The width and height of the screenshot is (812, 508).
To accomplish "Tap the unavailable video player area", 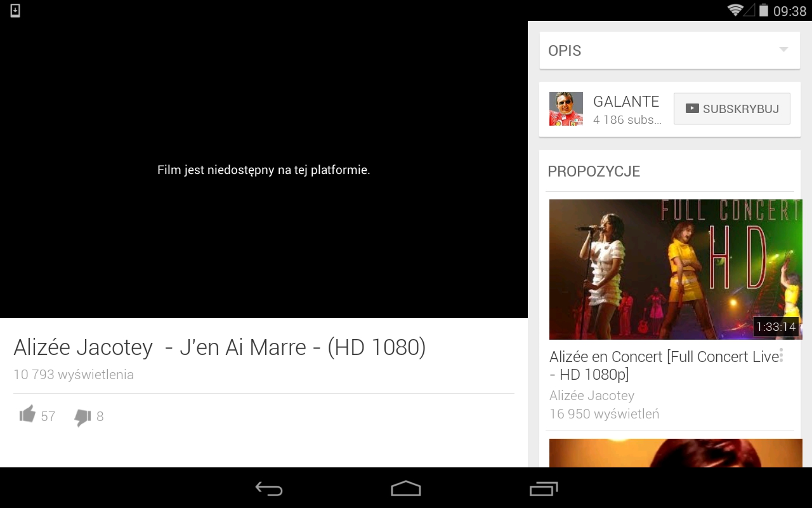I will [x=263, y=170].
